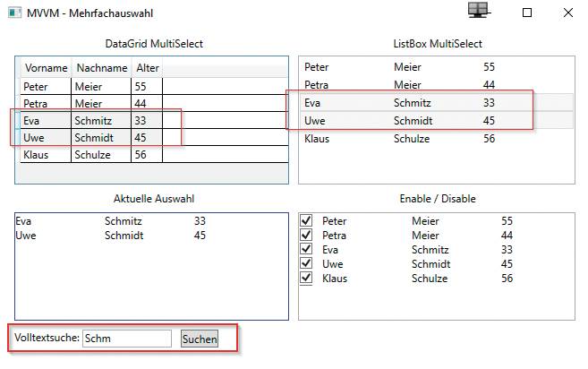Uncheck the Petra Meier checkbox
This screenshot has width=588, height=369.
[306, 235]
